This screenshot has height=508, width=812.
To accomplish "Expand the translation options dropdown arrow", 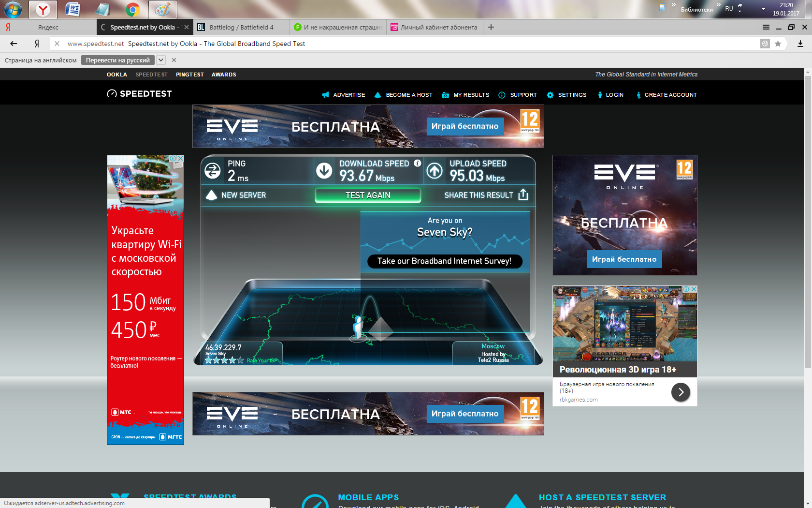I will click(161, 60).
